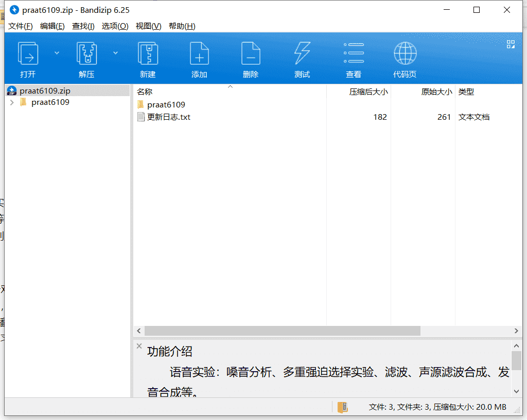Click the Open (打开) toolbar icon
This screenshot has width=527, height=420.
[28, 53]
